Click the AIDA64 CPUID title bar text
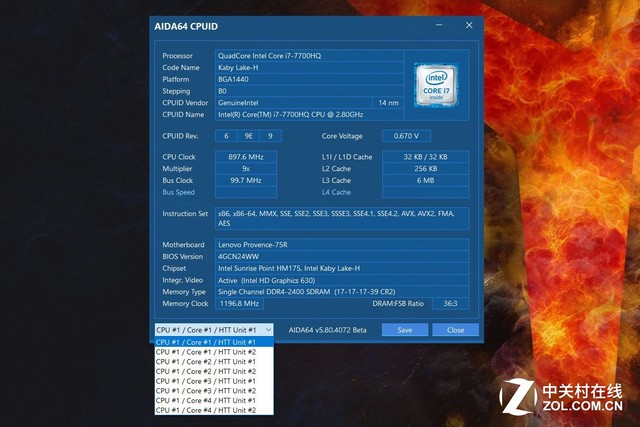Viewport: 640px width, 427px height. (x=186, y=27)
